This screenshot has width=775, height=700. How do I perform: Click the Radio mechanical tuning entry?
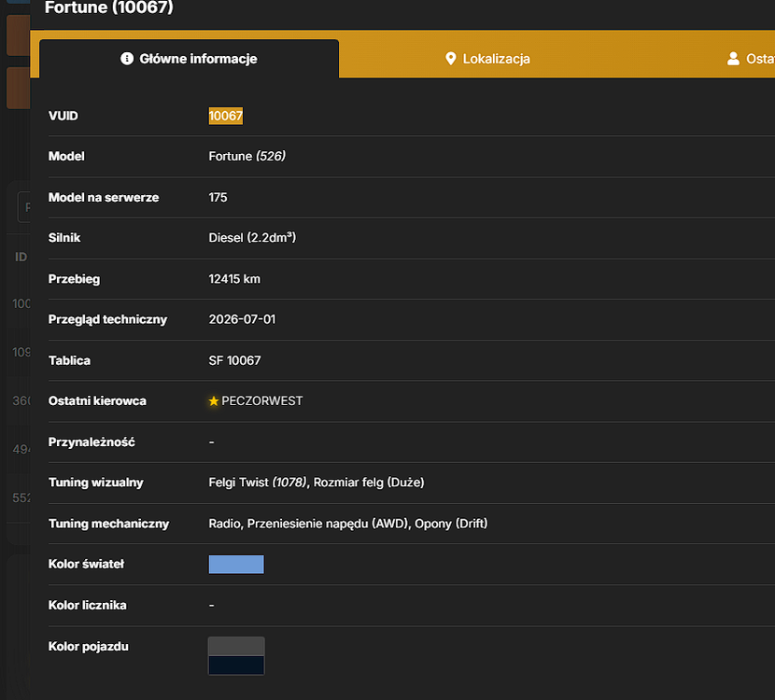point(224,524)
